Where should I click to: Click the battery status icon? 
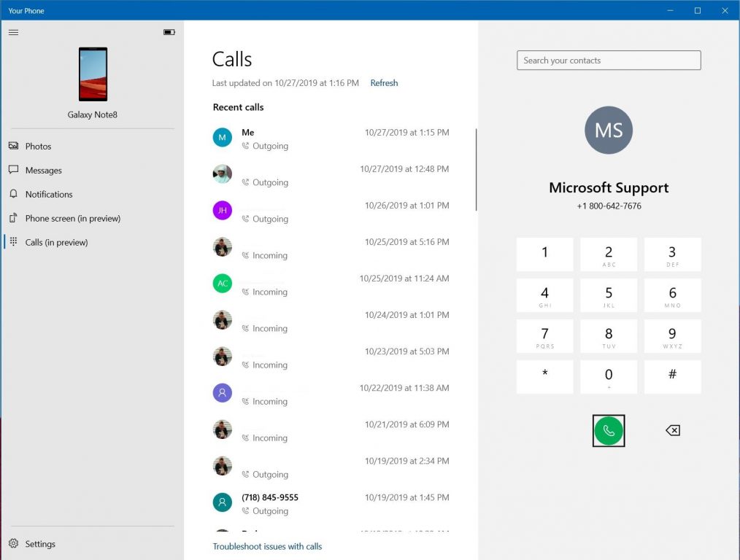(x=169, y=32)
